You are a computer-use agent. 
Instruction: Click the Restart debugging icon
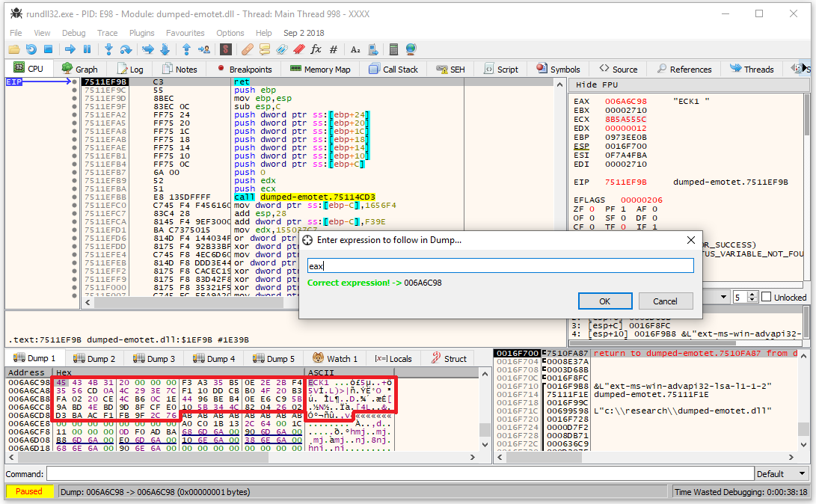pyautogui.click(x=31, y=49)
